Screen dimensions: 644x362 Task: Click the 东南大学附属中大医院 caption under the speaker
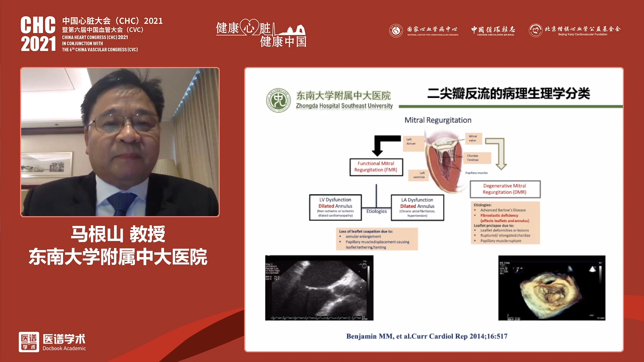118,257
